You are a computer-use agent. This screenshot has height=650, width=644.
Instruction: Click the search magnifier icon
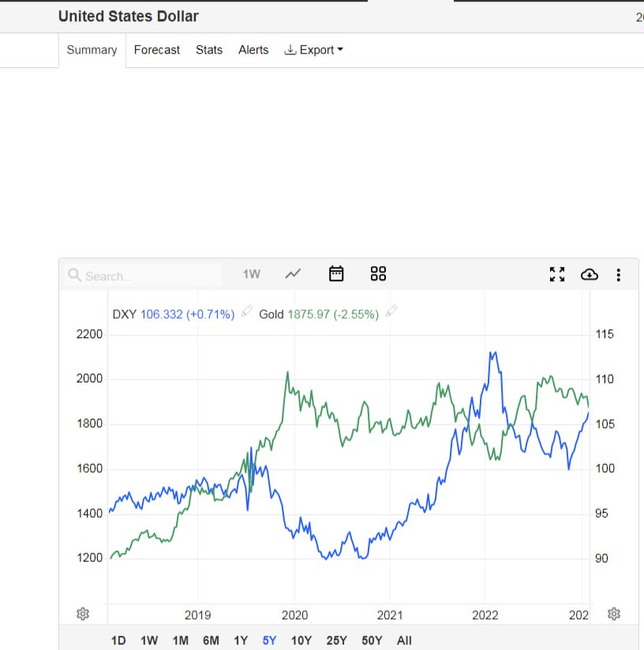pyautogui.click(x=74, y=275)
